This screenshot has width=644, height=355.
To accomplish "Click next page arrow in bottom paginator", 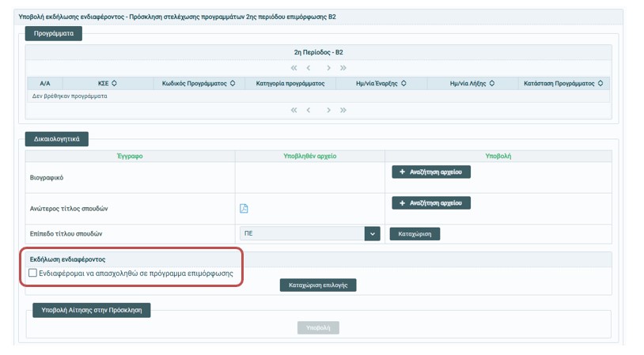I will coord(328,110).
